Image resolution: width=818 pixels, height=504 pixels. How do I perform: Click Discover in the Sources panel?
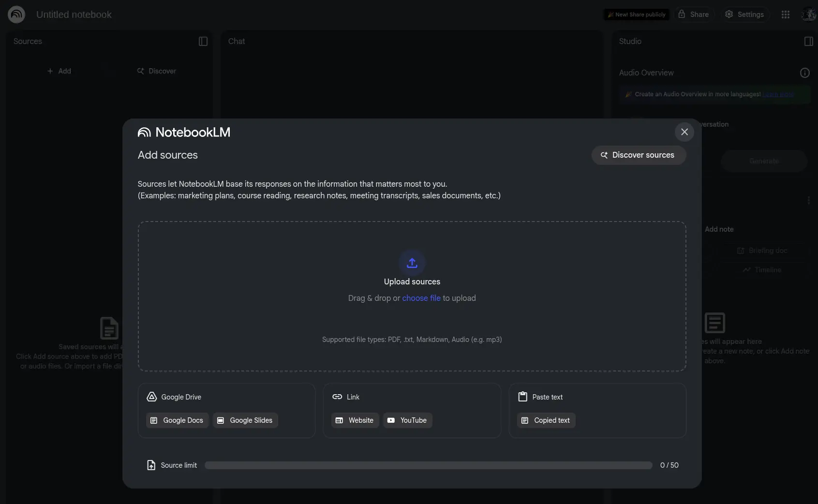[157, 71]
